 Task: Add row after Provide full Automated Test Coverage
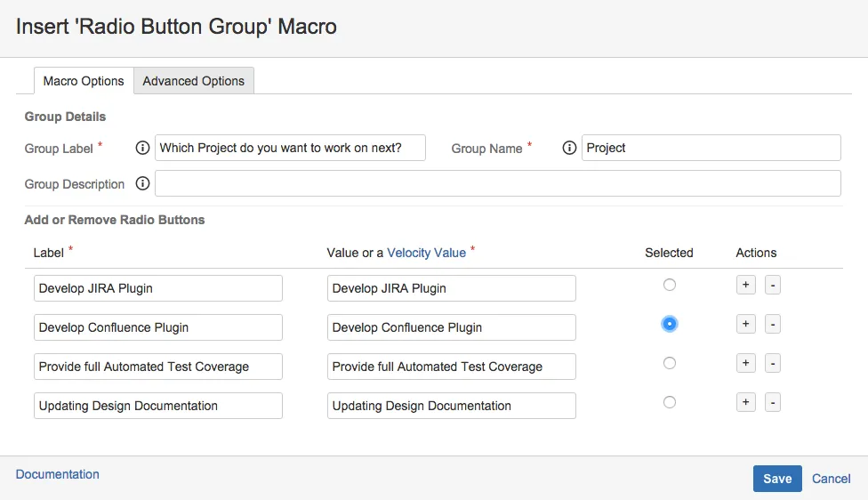click(745, 363)
